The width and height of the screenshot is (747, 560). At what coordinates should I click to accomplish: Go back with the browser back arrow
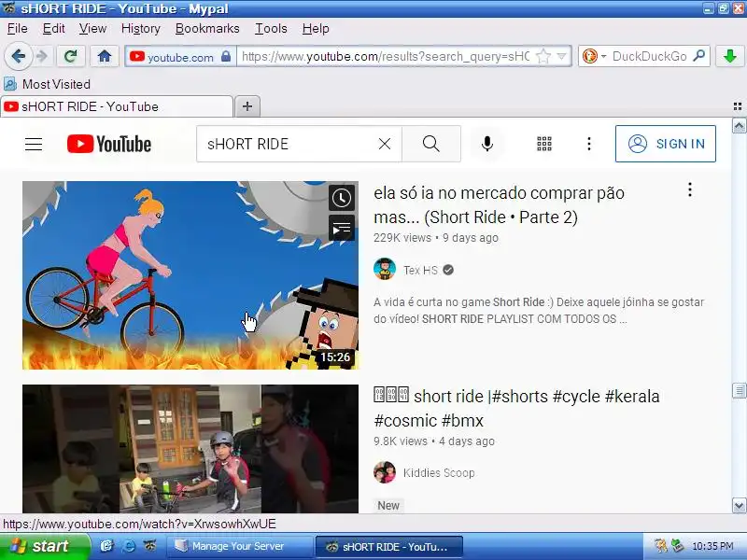point(18,57)
